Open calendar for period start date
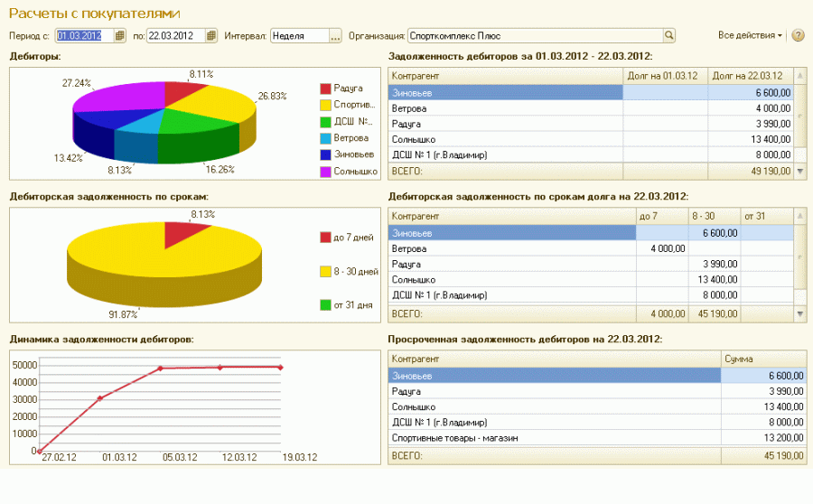Viewport: 813px width, 504px height. coord(120,36)
